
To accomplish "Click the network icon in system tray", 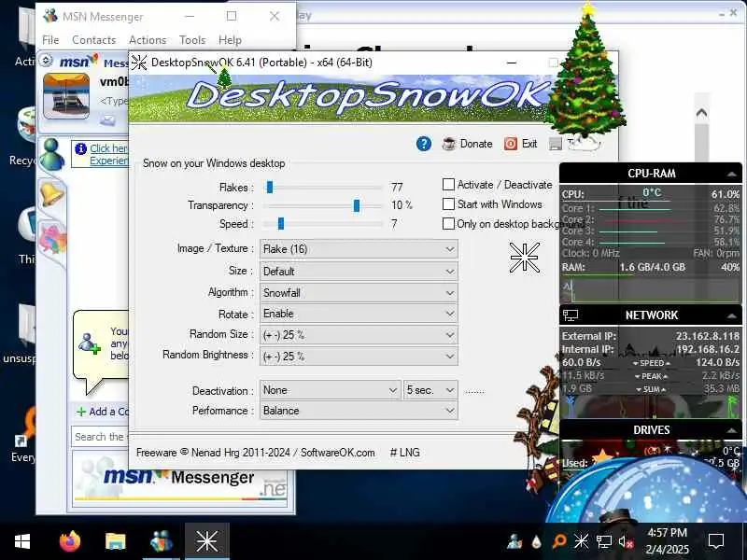I will point(603,542).
